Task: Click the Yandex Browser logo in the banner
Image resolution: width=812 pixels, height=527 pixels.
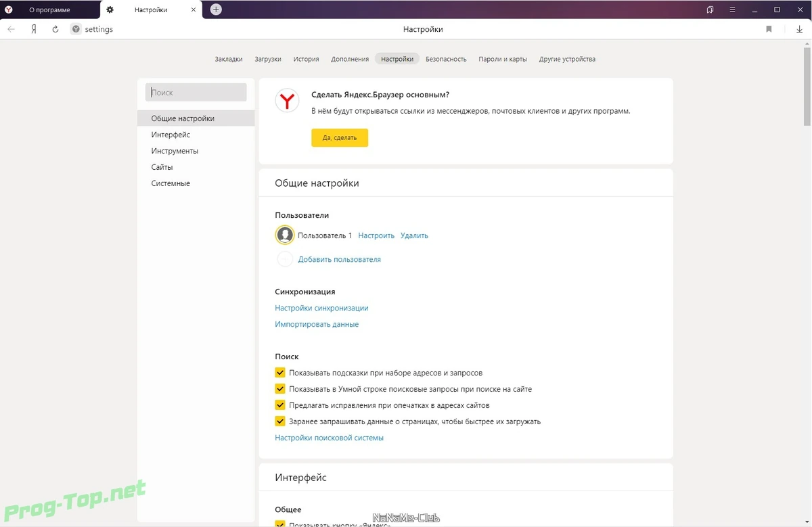Action: pyautogui.click(x=287, y=101)
